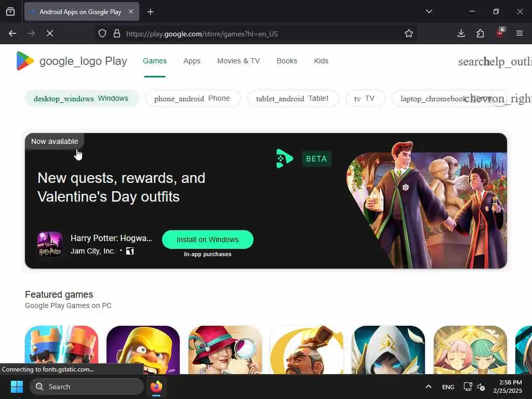Image resolution: width=532 pixels, height=399 pixels.
Task: Expand the list all tabs chevron
Action: point(429,11)
